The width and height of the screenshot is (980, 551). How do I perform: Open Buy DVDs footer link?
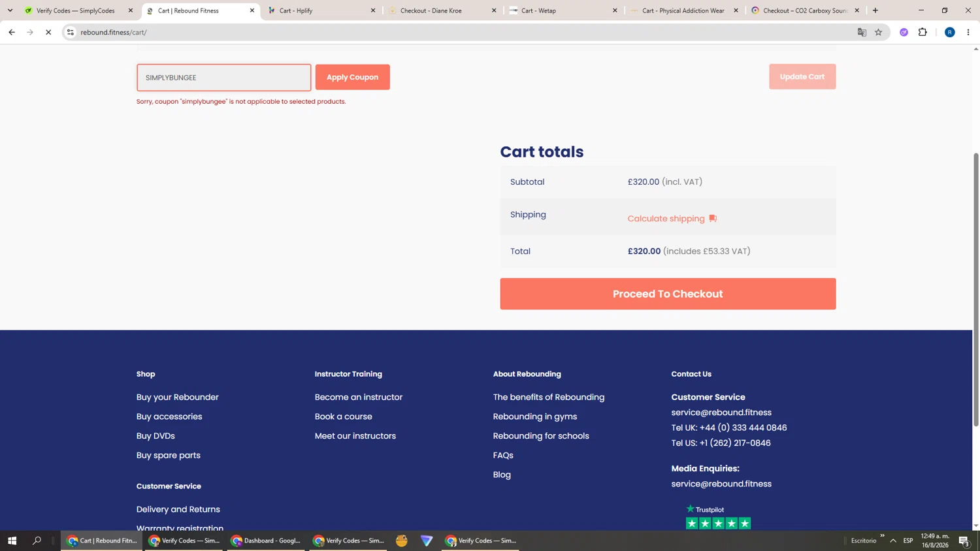point(155,436)
